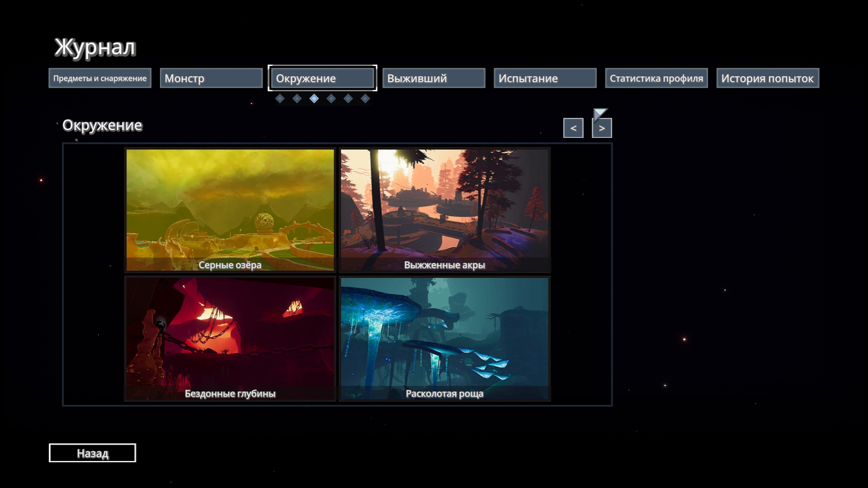Go to previous environments page arrow

(573, 128)
